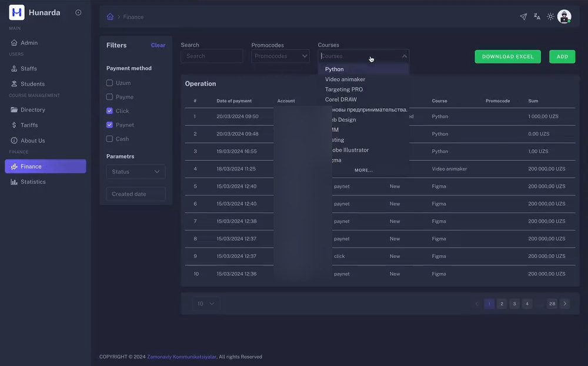Screen dimensions: 588x366
Task: Click the DOWNLOAD EXCEL button
Action: [x=508, y=56]
